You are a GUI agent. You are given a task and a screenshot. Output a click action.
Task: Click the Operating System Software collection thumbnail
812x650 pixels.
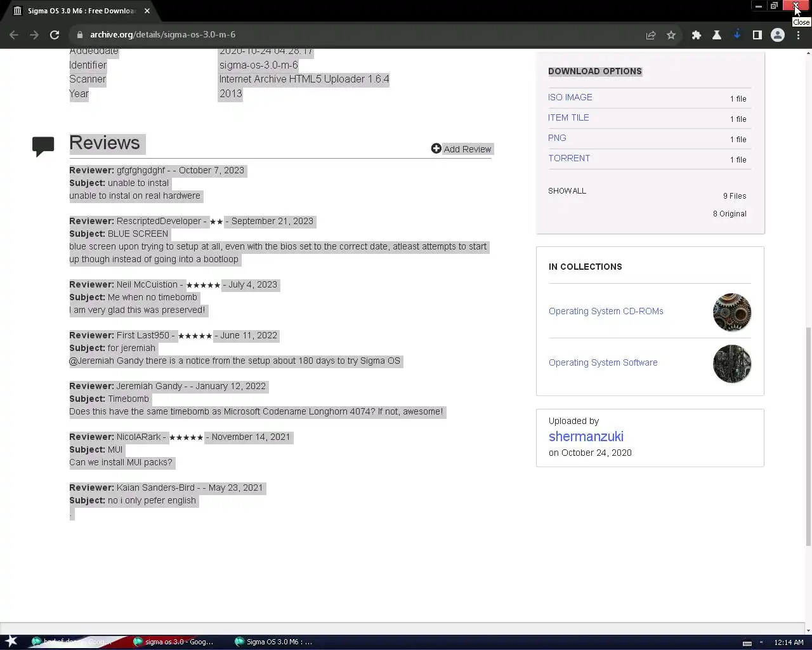click(732, 364)
